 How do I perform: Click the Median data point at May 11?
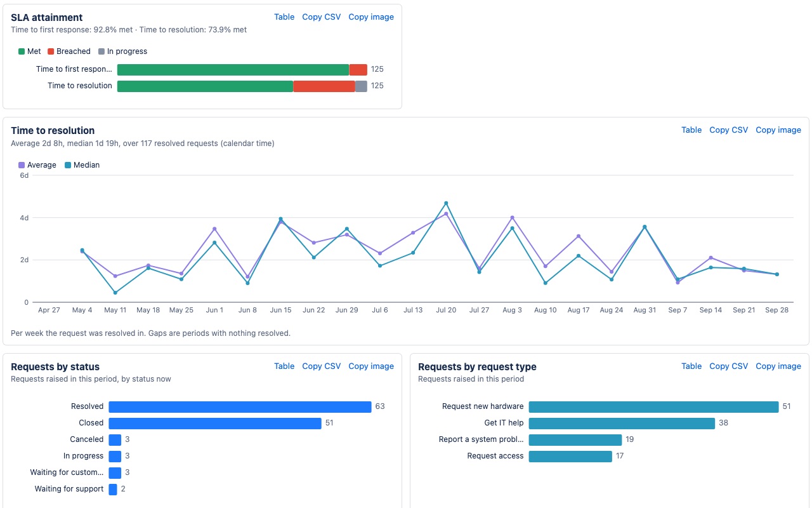(115, 293)
